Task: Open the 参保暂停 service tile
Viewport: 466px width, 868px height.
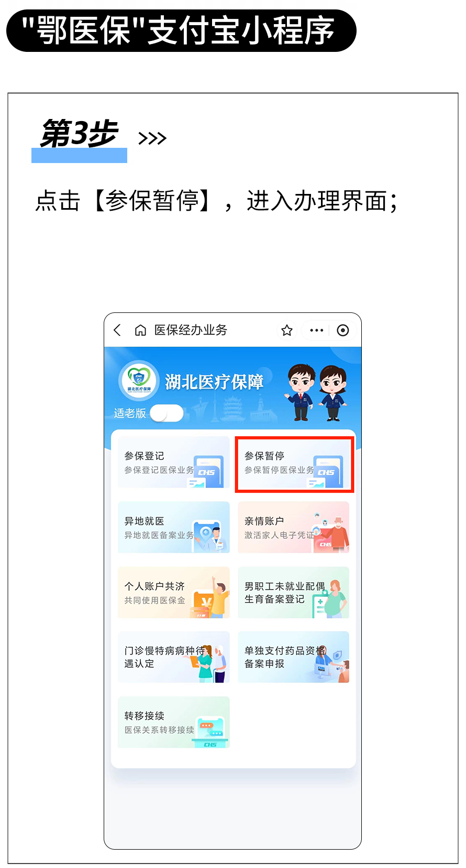Action: (x=294, y=464)
